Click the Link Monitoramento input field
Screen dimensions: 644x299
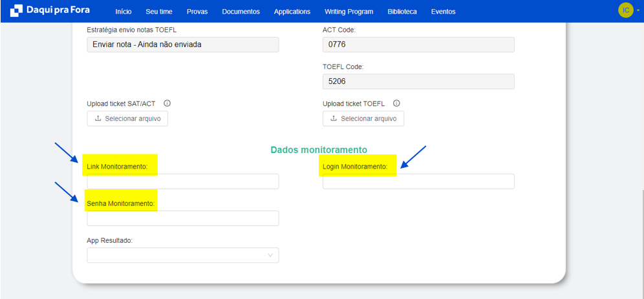pos(183,181)
